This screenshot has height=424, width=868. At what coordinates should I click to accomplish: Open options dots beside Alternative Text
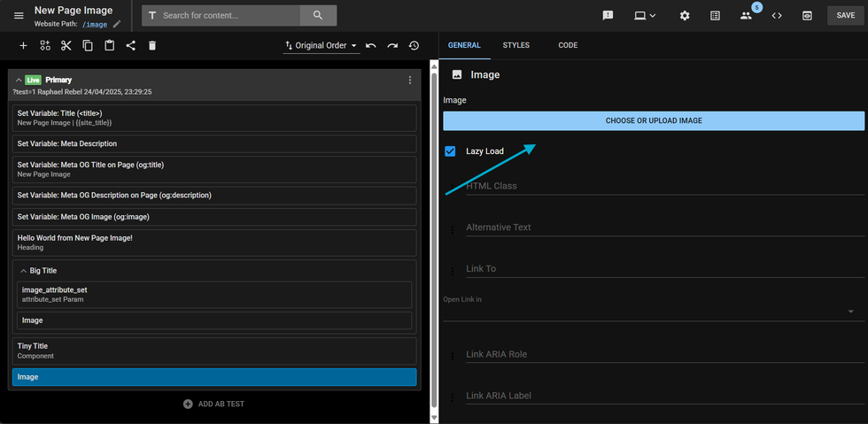tap(453, 230)
